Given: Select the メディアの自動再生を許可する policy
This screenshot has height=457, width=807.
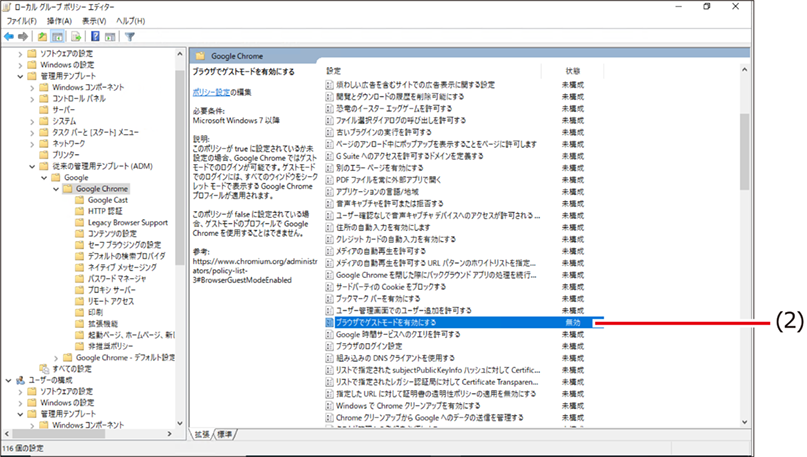Looking at the screenshot, I should (381, 251).
